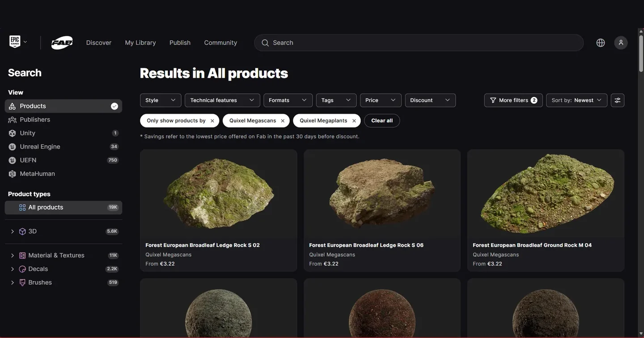Open the Fab home logo
The height and width of the screenshot is (338, 644).
coord(62,43)
